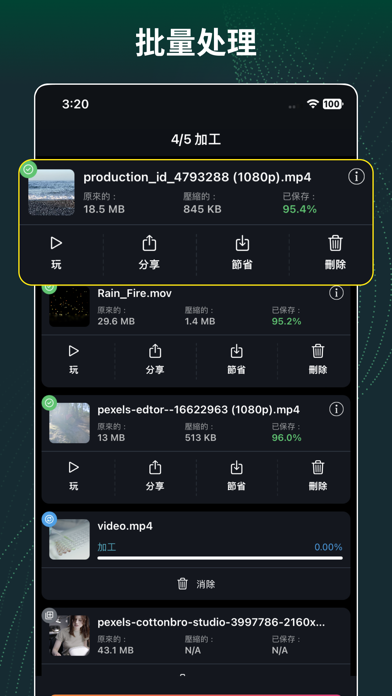Viewport: 392px width, 696px height.
Task: Share the pexels-edtor--16622963 video
Action: pos(155,476)
